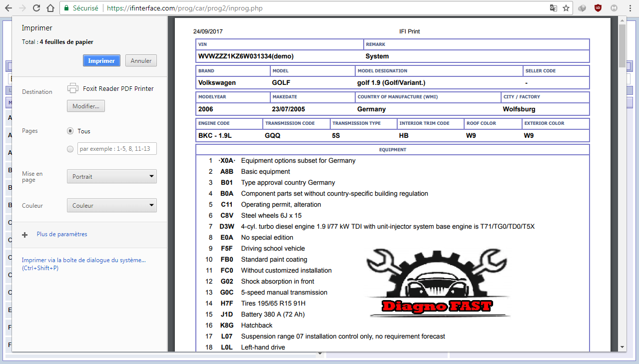Viewport: 639px width, 364px height.
Task: Click the L07 Suspension range row
Action: (325, 337)
